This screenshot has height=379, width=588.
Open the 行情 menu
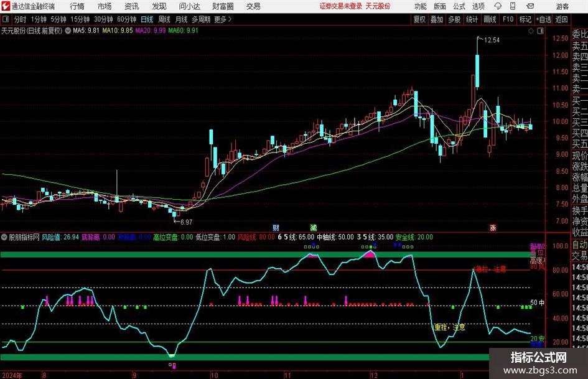77,6
